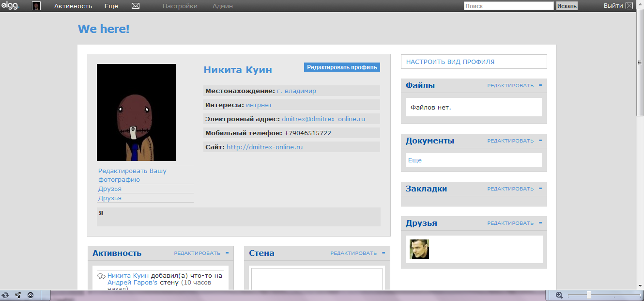The width and height of the screenshot is (644, 301).
Task: Click РЕДАКТИРОВАТЬ in Друзья widget
Action: tap(510, 223)
